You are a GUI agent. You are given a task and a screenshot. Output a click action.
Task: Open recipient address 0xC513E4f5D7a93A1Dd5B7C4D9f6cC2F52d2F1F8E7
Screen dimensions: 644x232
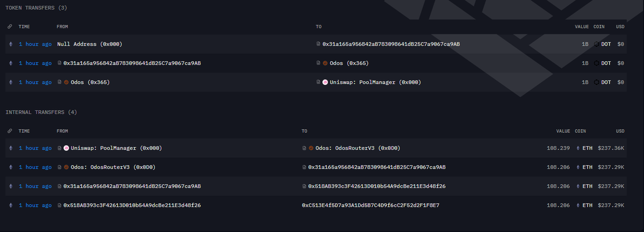pyautogui.click(x=371, y=205)
